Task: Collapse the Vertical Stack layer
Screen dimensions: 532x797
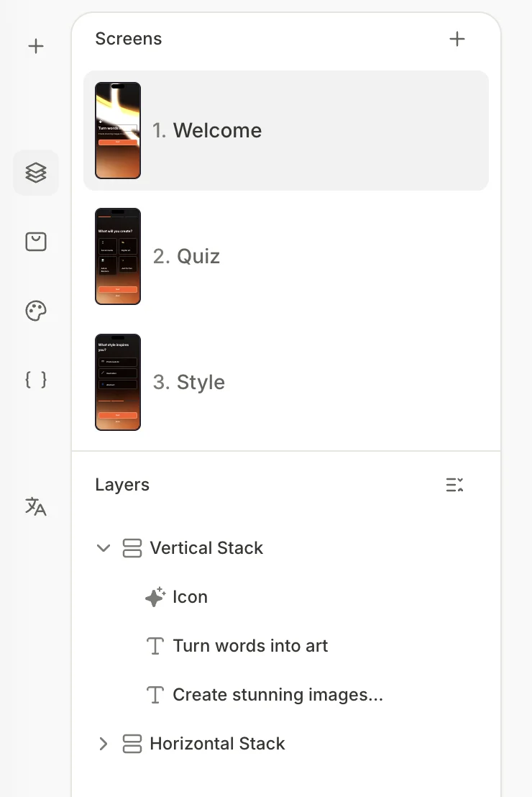Action: pyautogui.click(x=103, y=548)
